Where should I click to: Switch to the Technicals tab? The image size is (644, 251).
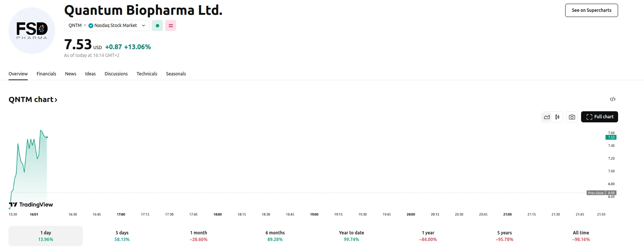point(147,74)
